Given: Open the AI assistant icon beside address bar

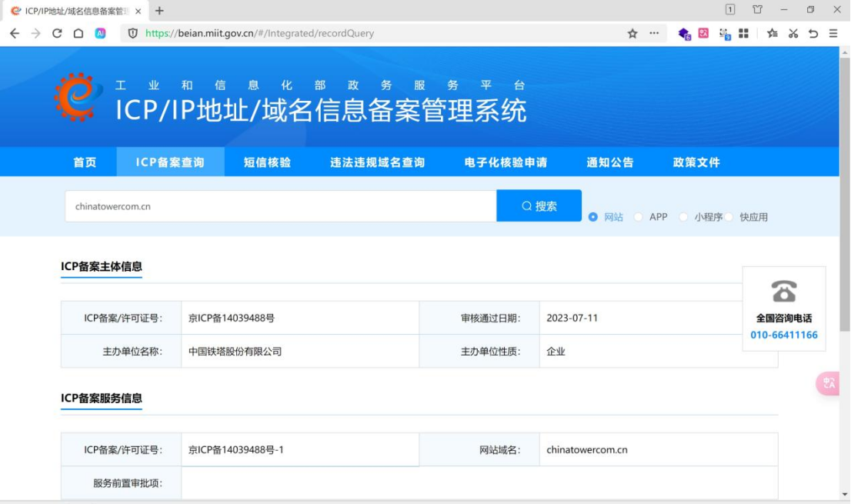Looking at the screenshot, I should [100, 34].
